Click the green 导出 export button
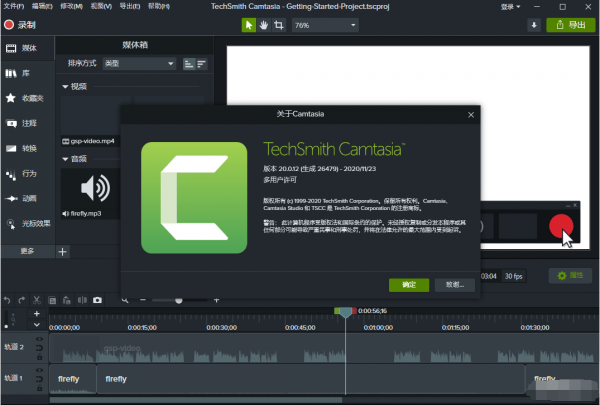The width and height of the screenshot is (600, 405). click(570, 25)
